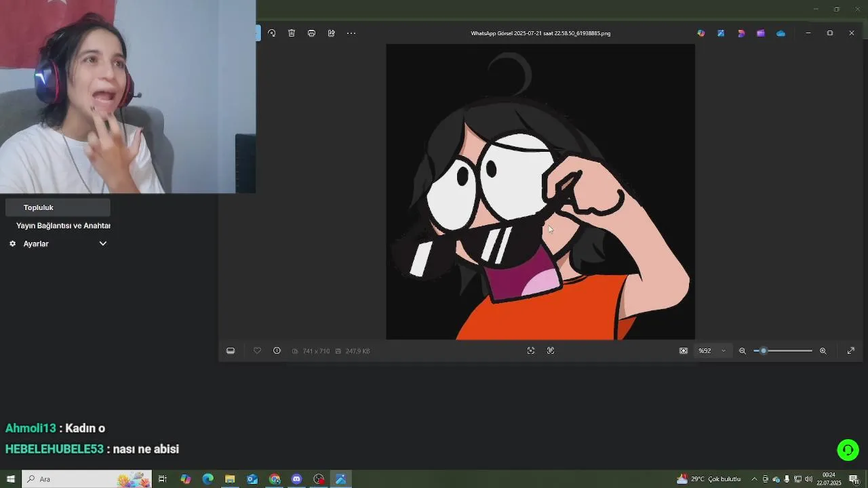
Task: Open the file information panel
Action: pyautogui.click(x=277, y=350)
